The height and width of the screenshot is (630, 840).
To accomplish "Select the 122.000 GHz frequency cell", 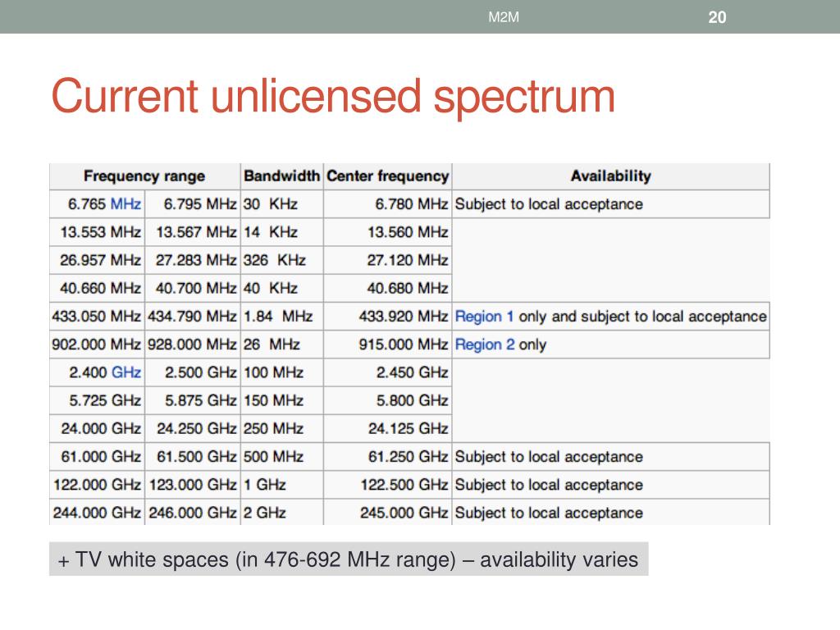I will tap(97, 485).
